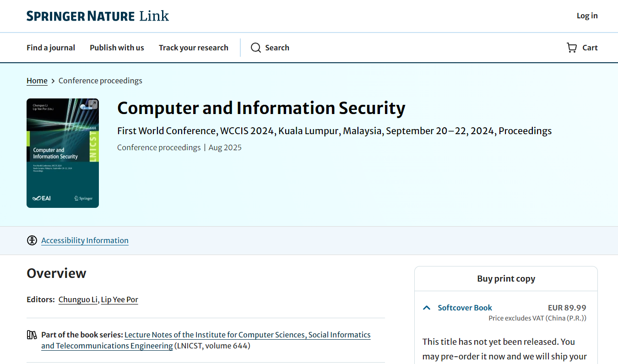Screen dimensions: 618x364
Task: Click the Springer Nature Link logo
Action: pos(98,16)
